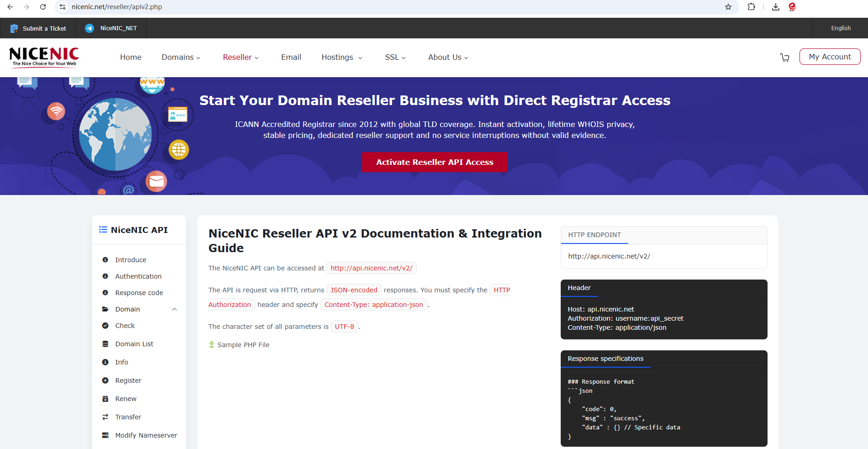Click the red extension icon in the toolbar
This screenshot has height=449, width=868.
792,7
